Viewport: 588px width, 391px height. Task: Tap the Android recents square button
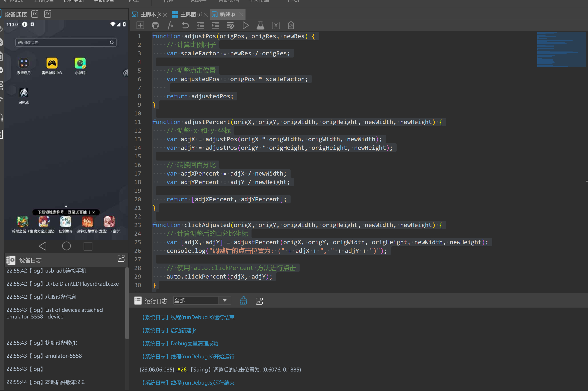[88, 246]
